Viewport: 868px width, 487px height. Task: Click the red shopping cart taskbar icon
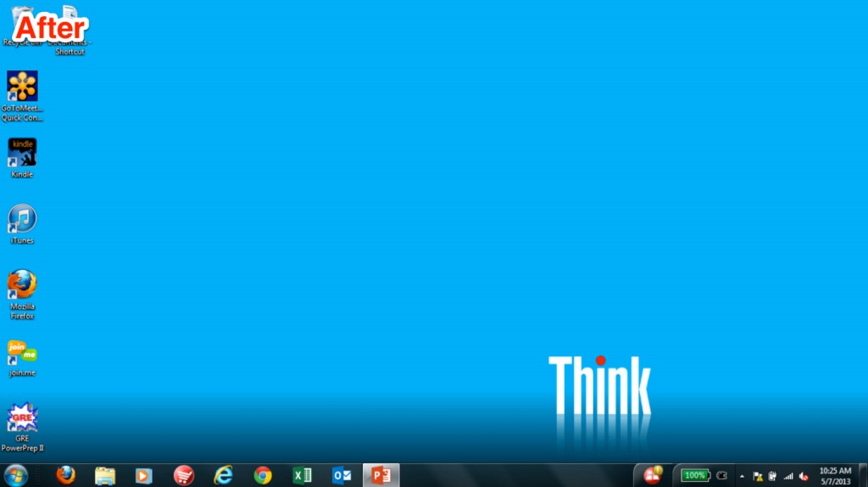[184, 475]
